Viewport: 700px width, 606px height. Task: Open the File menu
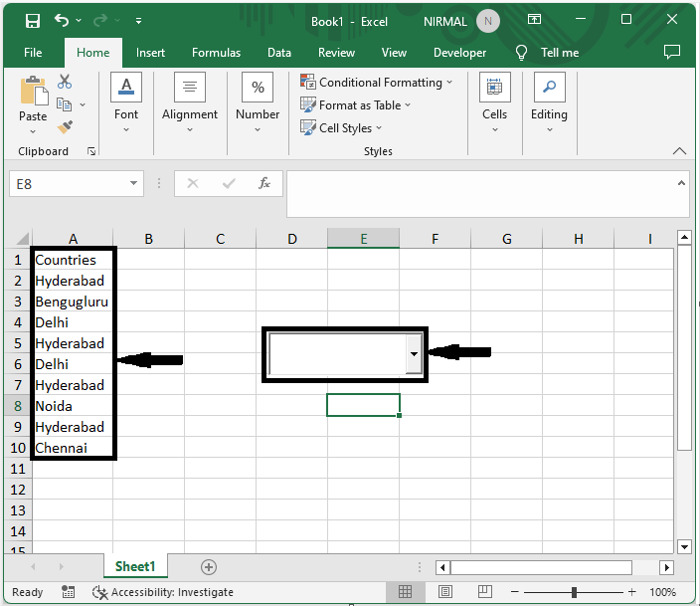tap(33, 53)
